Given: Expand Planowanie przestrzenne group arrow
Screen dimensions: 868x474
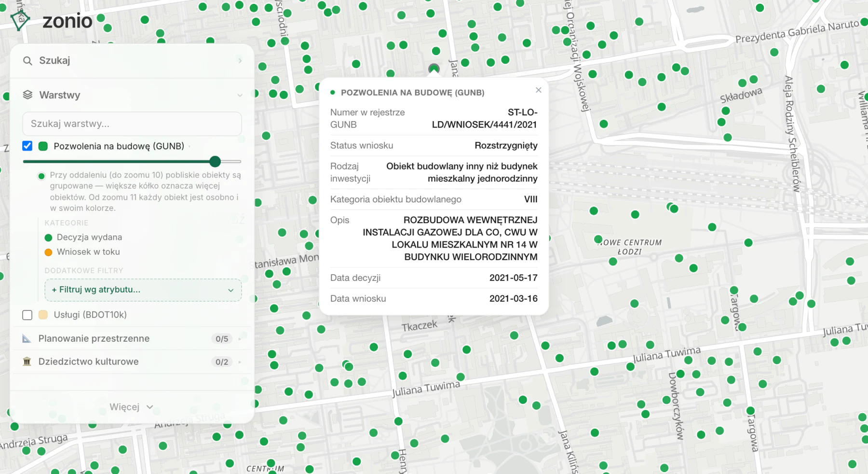Looking at the screenshot, I should 240,339.
